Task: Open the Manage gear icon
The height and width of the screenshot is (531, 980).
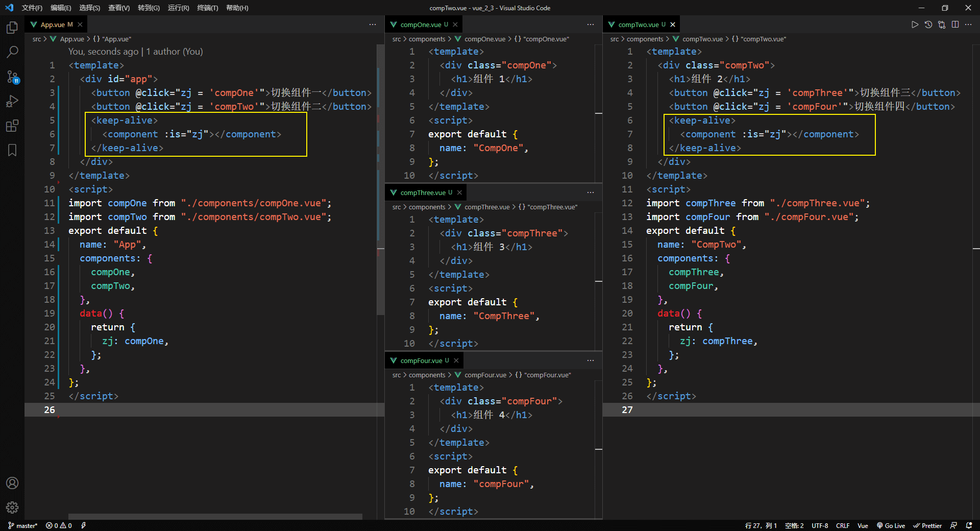Action: pos(12,508)
